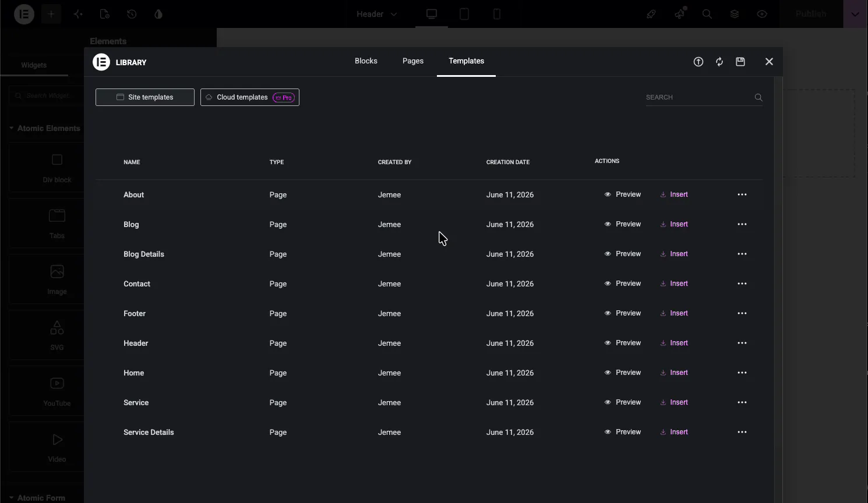Insert the Home template

[x=674, y=373]
